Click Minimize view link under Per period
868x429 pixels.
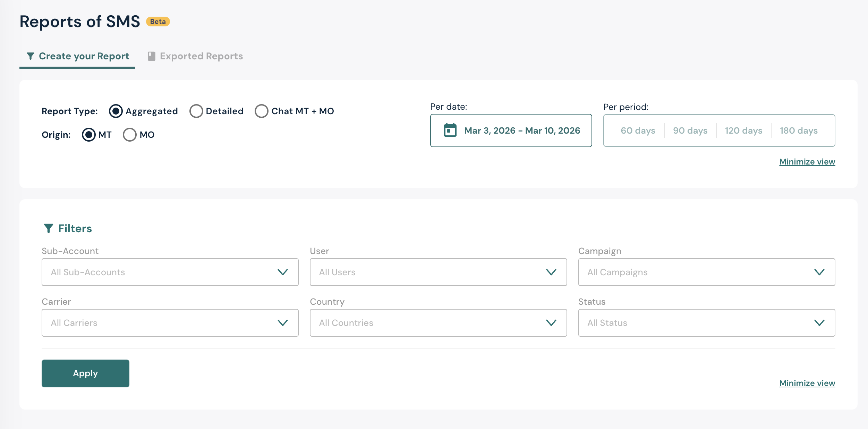coord(807,162)
